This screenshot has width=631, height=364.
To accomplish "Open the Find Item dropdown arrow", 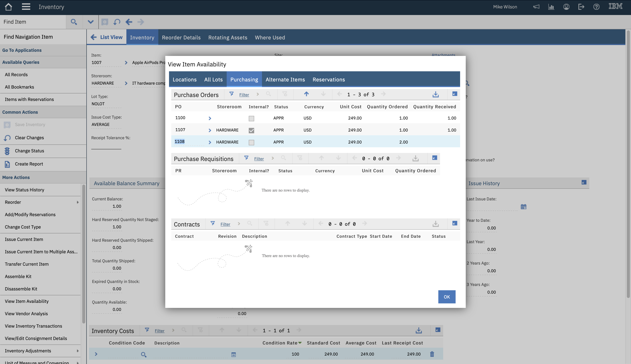I will pyautogui.click(x=90, y=22).
